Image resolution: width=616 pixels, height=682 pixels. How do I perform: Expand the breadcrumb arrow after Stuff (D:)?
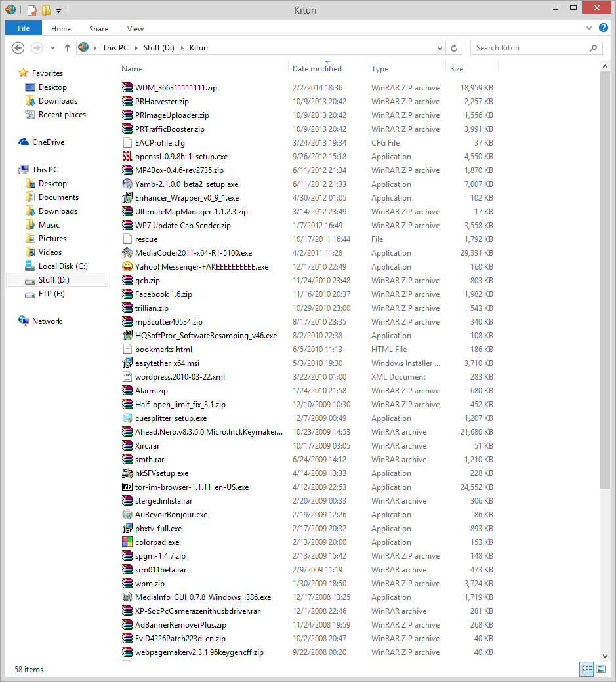182,48
